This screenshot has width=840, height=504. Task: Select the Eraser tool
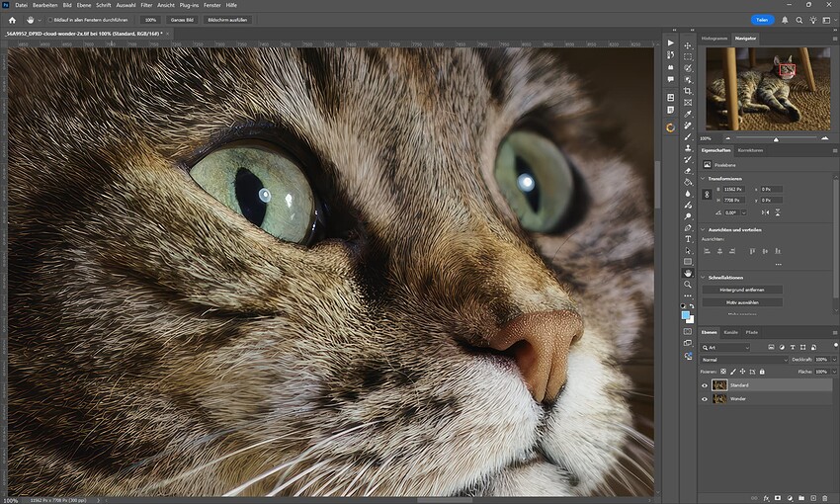click(x=688, y=171)
